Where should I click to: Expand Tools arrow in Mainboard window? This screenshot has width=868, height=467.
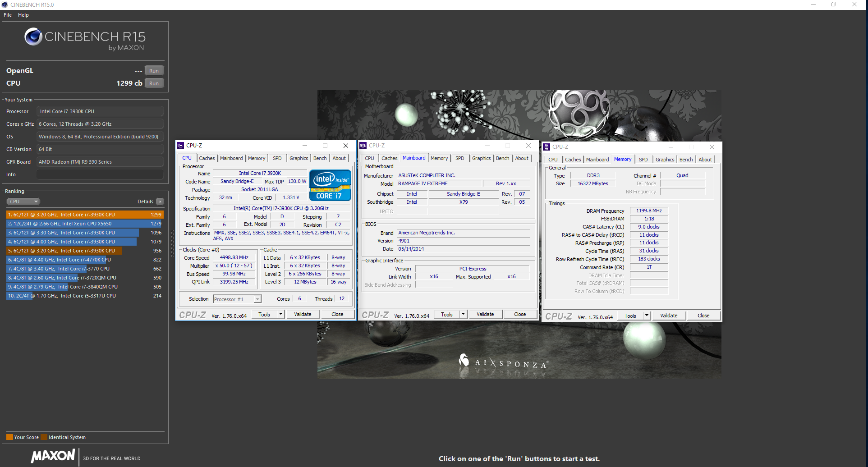click(464, 314)
